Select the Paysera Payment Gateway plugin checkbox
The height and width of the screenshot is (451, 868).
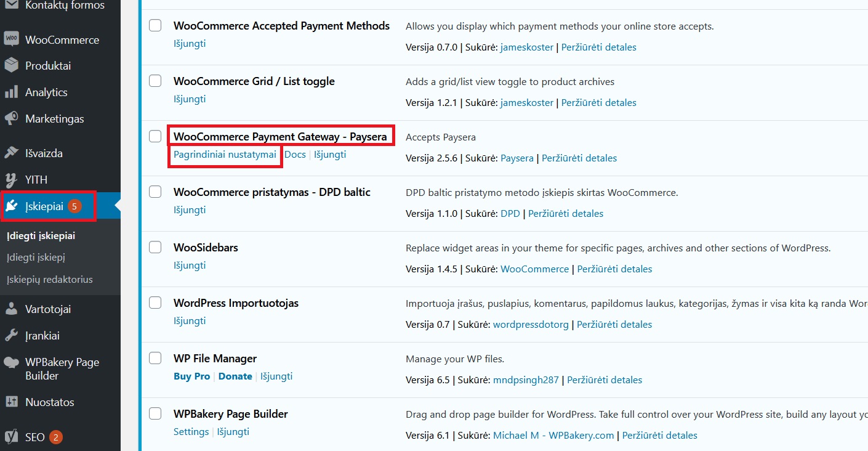(x=155, y=136)
